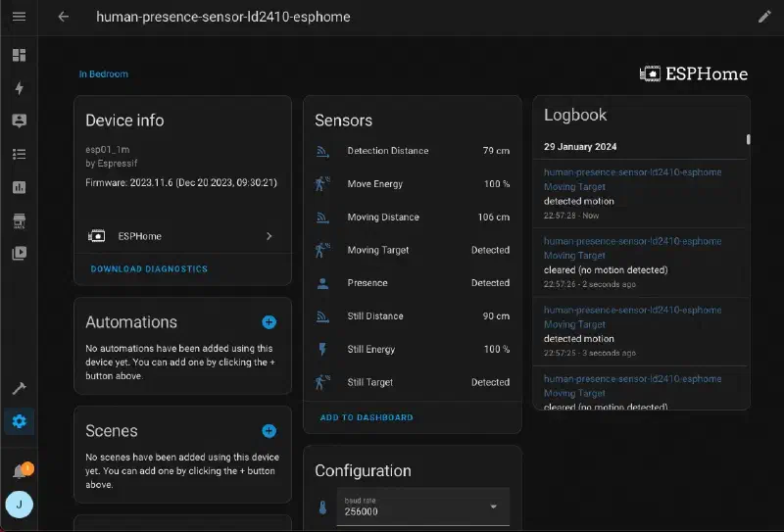Viewport: 784px width, 532px height.
Task: Open the ESPHome integration chevron
Action: click(269, 236)
